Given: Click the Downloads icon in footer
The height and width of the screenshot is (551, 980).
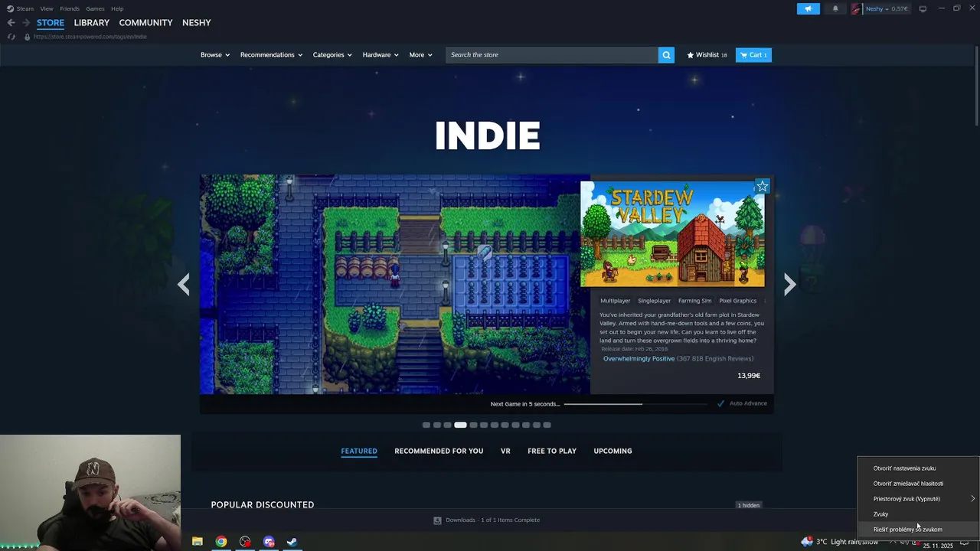Looking at the screenshot, I should [437, 520].
